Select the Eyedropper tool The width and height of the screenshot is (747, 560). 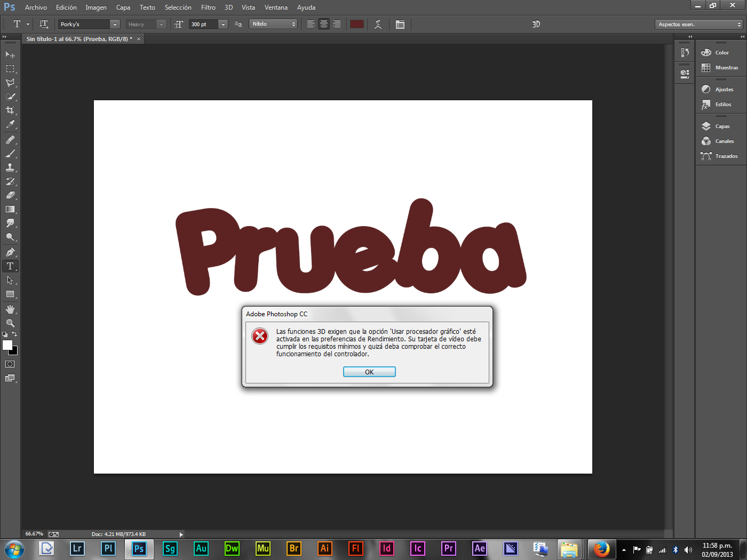pos(10,124)
